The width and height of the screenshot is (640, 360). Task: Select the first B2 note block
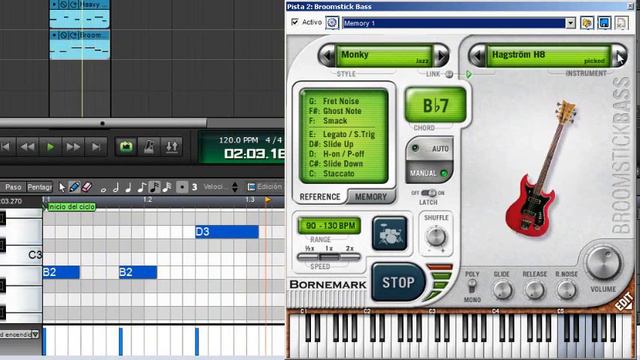coord(61,272)
